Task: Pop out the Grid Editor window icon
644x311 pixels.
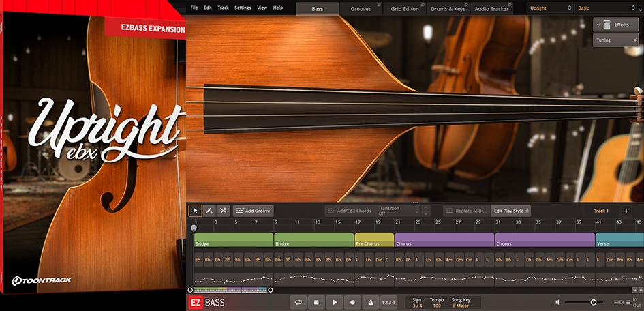Action: click(423, 5)
